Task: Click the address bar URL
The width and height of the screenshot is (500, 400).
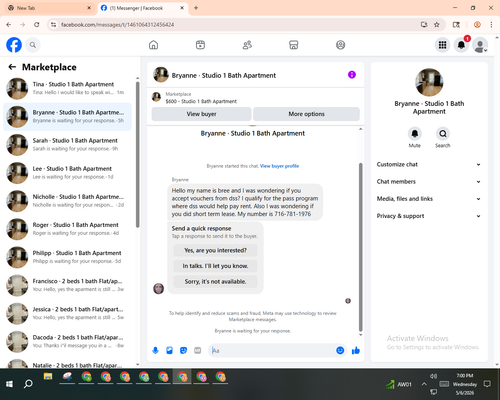Action: (x=117, y=25)
